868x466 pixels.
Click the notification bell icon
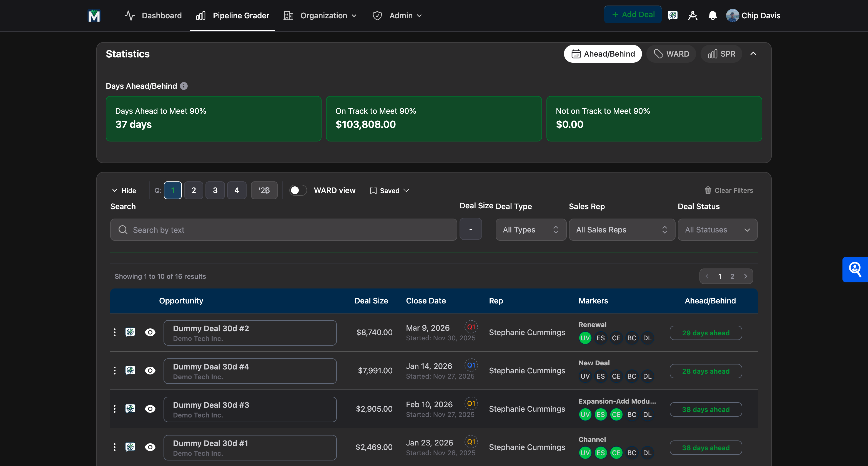(x=712, y=16)
